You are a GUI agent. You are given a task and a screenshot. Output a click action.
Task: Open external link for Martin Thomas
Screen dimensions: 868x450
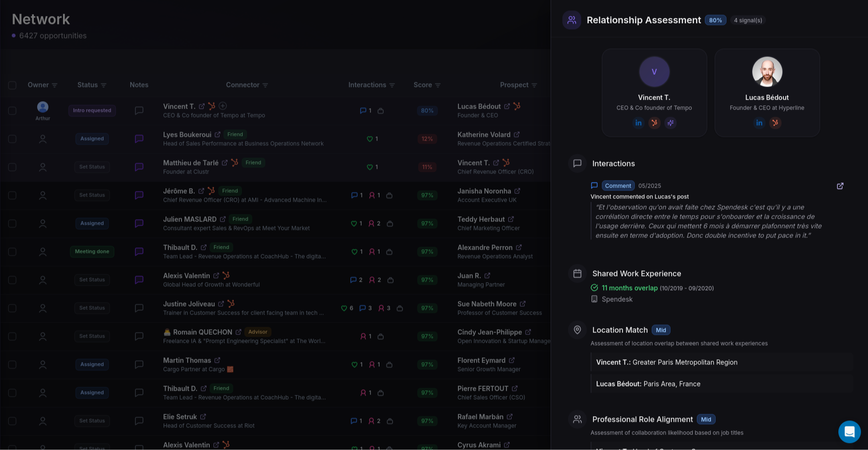217,360
